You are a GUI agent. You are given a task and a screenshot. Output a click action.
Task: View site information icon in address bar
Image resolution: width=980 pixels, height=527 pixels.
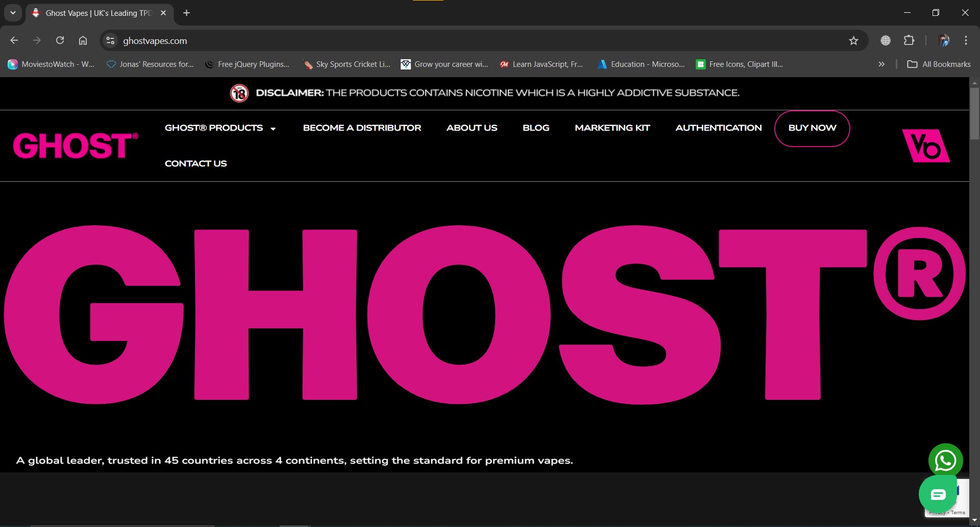[x=110, y=41]
